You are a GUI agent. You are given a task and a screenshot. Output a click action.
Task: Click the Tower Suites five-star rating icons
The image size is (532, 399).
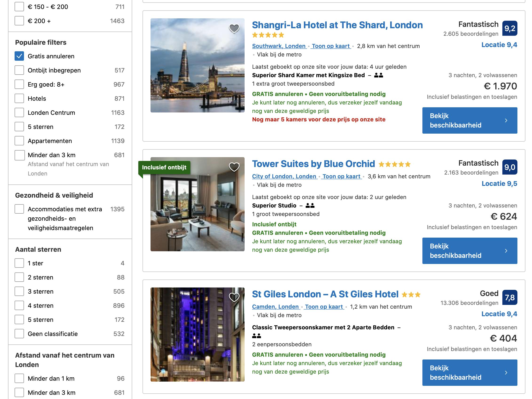394,164
